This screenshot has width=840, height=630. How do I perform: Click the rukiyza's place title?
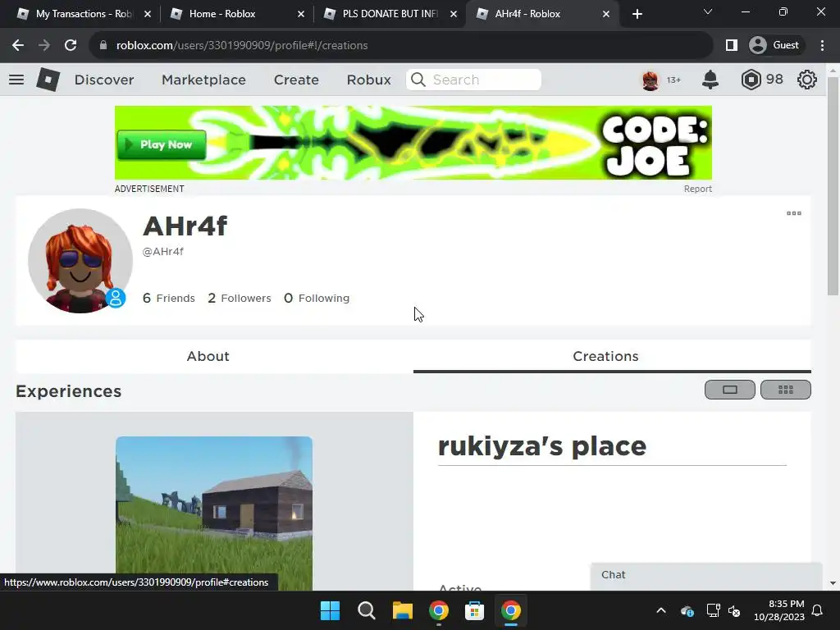point(542,446)
